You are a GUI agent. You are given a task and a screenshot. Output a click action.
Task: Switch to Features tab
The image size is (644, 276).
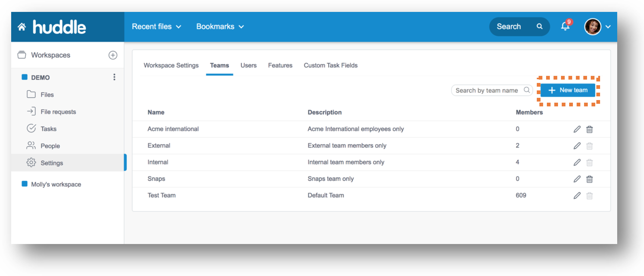pyautogui.click(x=280, y=65)
